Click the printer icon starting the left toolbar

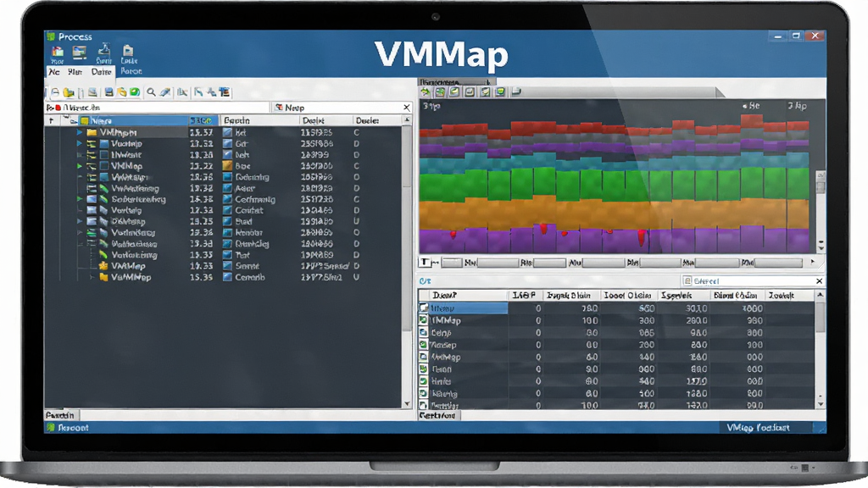(x=55, y=92)
